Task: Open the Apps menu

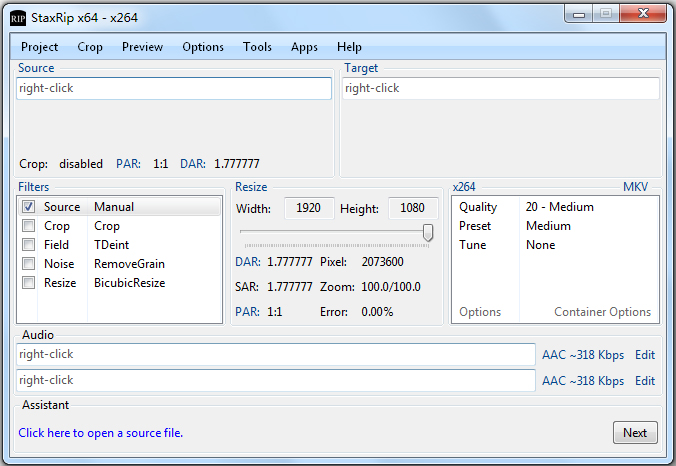Action: [304, 47]
